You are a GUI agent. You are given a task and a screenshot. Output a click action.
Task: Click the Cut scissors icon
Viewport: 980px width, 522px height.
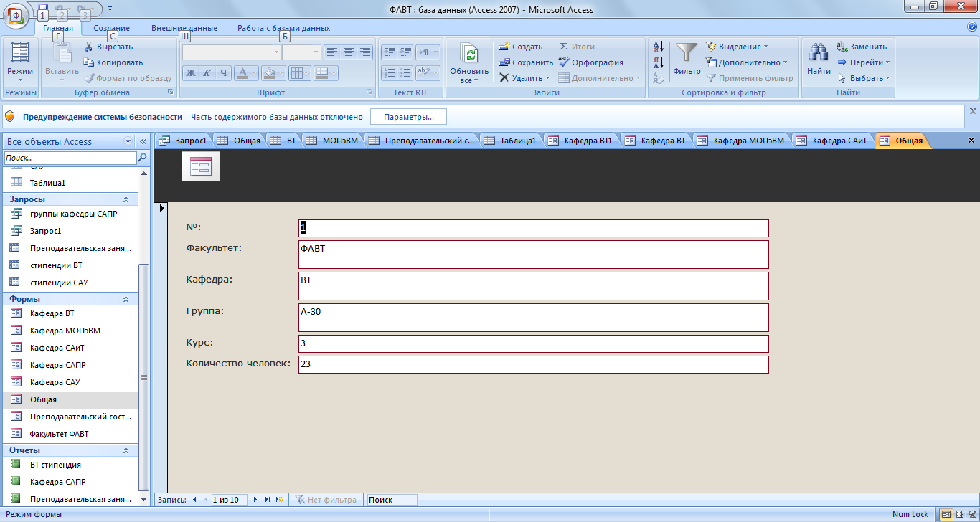tap(90, 47)
